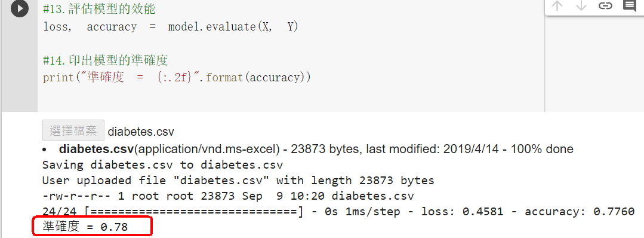Click the highlighted 準確度 = 0.78 result
This screenshot has width=644, height=238.
pyautogui.click(x=85, y=227)
